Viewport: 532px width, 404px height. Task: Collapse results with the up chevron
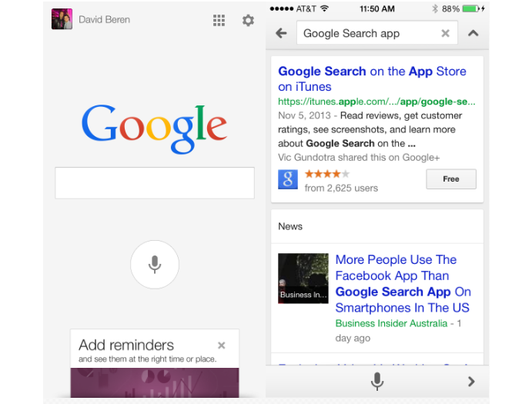click(473, 33)
